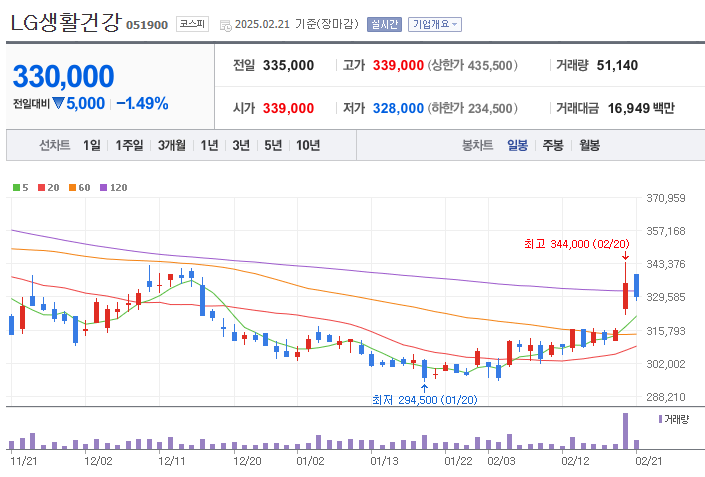Click the 12/02 date axis label

[x=98, y=461]
